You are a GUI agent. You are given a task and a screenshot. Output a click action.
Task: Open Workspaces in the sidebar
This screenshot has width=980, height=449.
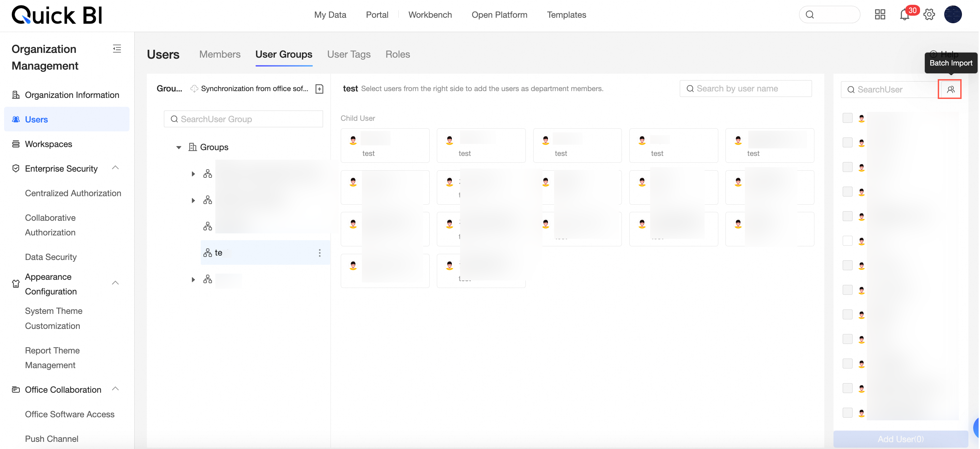pyautogui.click(x=48, y=144)
